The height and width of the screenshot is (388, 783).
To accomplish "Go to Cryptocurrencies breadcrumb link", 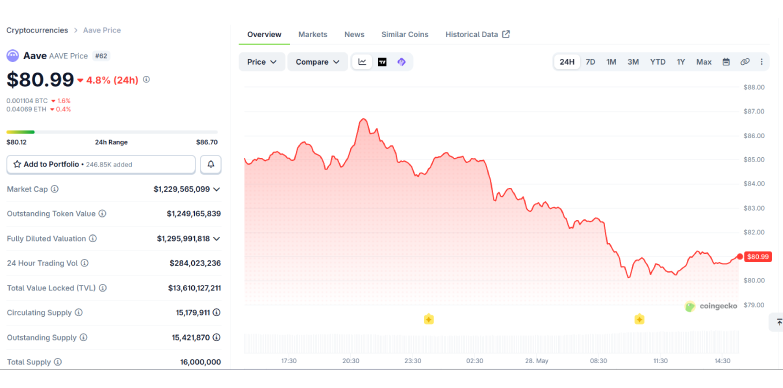I will pos(37,30).
